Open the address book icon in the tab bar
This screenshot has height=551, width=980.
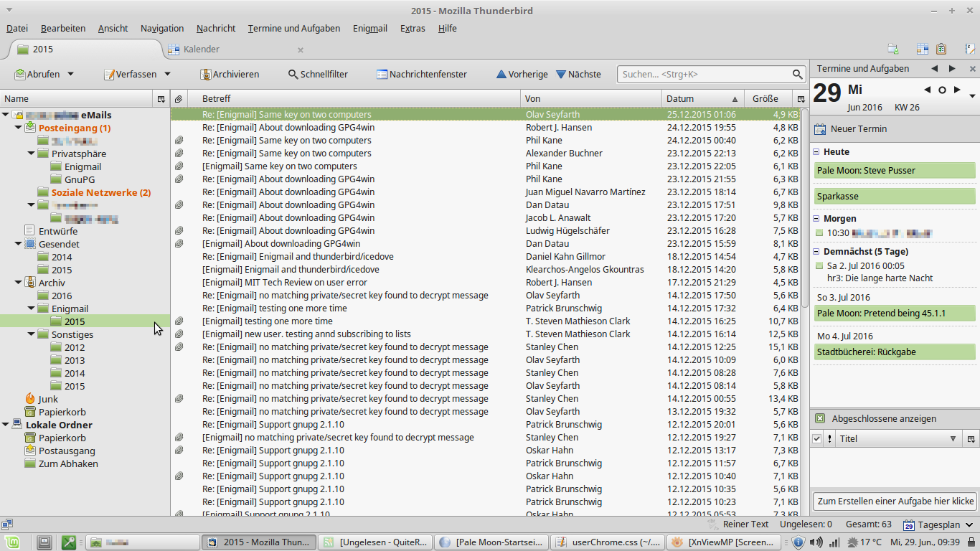pos(893,49)
